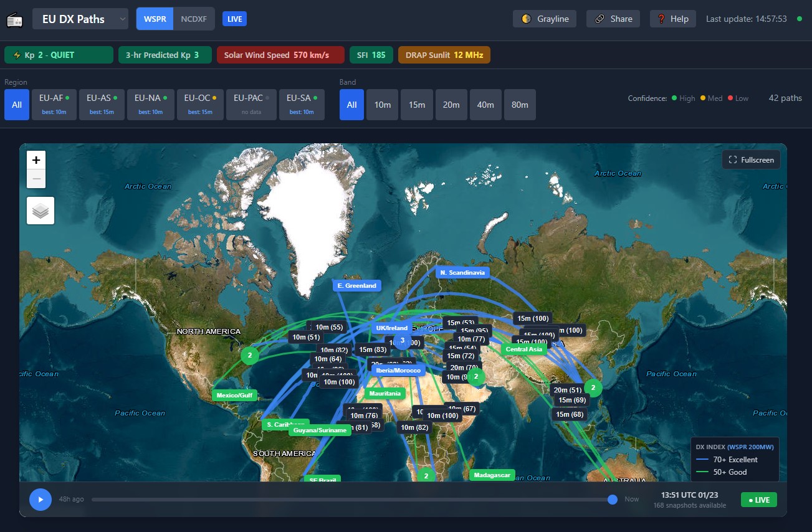Filter paths by the 10m band
The image size is (812, 532).
(383, 105)
